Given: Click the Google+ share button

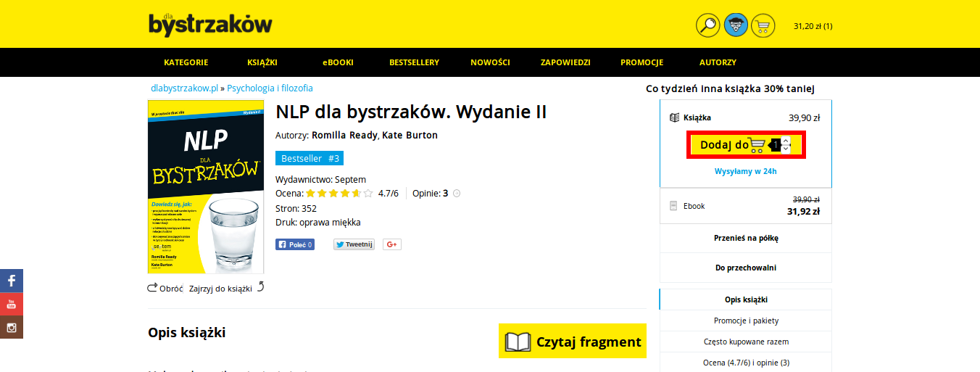Looking at the screenshot, I should pos(392,244).
